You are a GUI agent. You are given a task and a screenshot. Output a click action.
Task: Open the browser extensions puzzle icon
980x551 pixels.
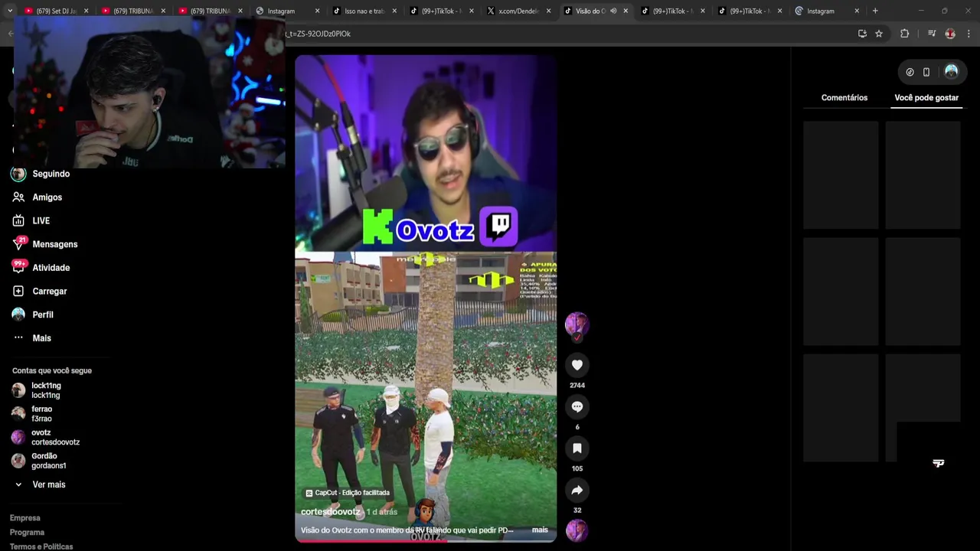point(904,34)
